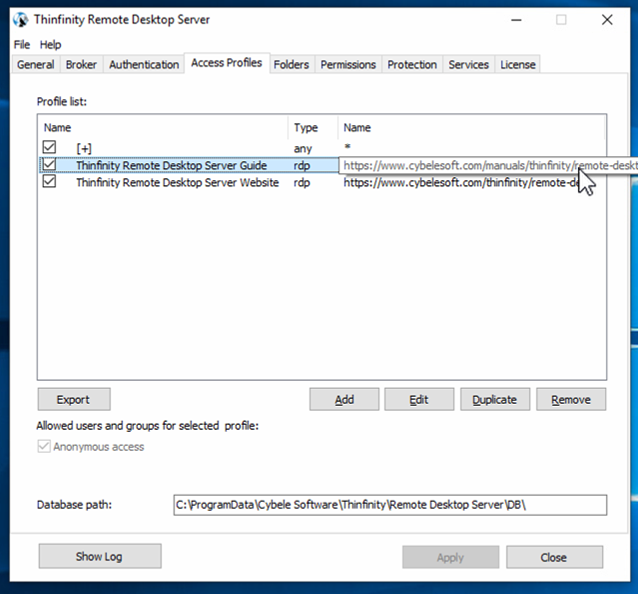
Task: Open the Protection tab
Action: point(412,65)
